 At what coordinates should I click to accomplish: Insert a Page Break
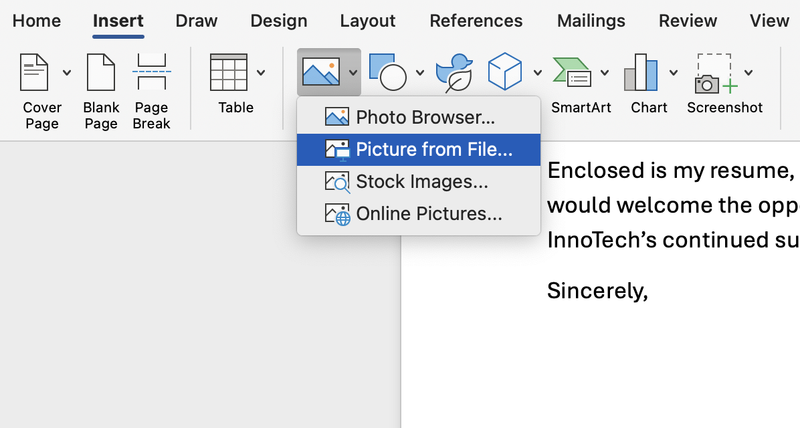(152, 73)
